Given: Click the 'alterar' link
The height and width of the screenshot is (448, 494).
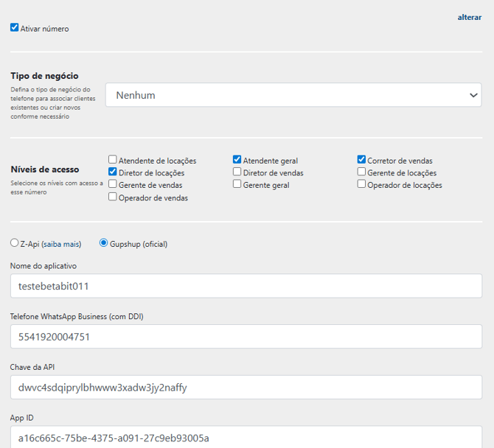Looking at the screenshot, I should click(469, 17).
